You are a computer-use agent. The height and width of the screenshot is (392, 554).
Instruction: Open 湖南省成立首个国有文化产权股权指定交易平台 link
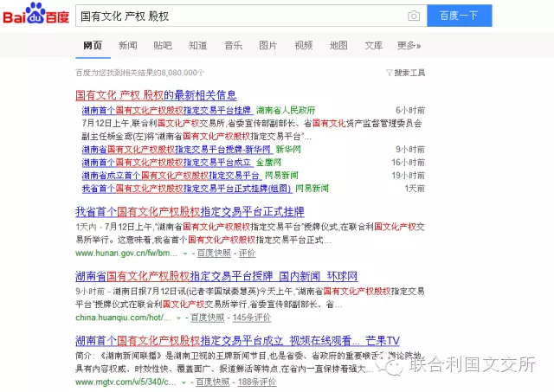click(x=171, y=176)
